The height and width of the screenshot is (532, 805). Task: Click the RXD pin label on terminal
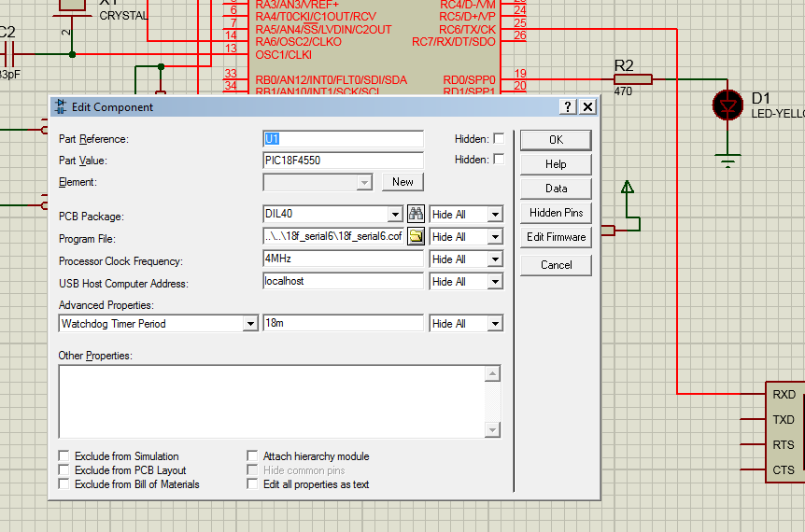click(784, 395)
